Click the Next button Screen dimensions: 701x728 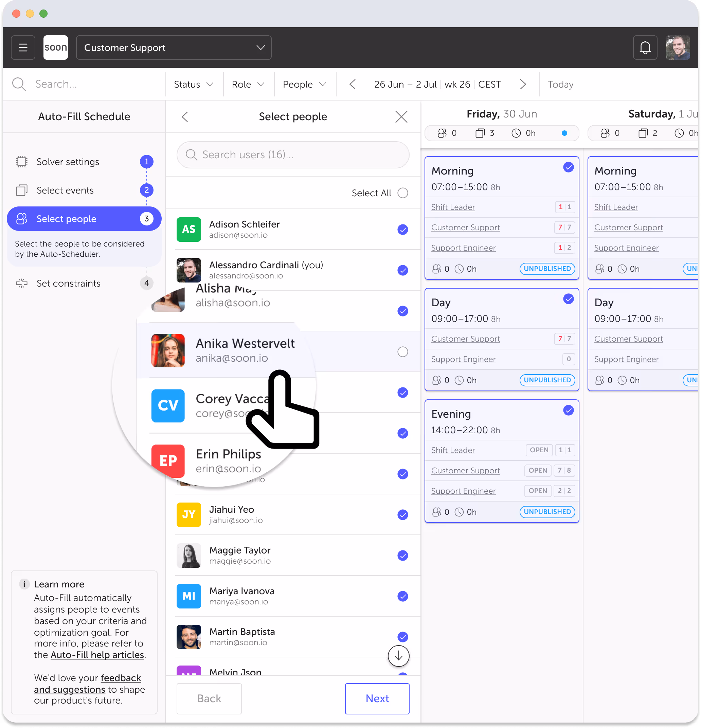(377, 698)
